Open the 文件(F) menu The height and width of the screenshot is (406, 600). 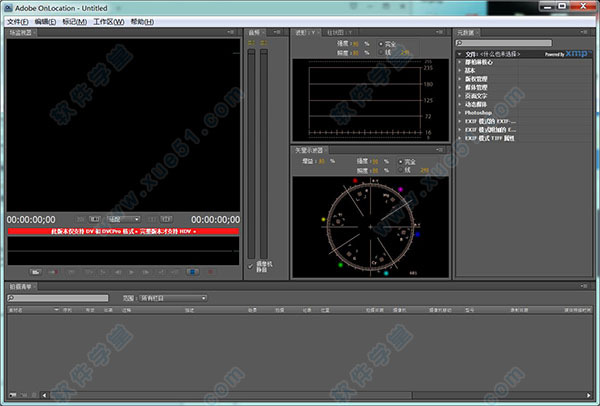point(18,22)
